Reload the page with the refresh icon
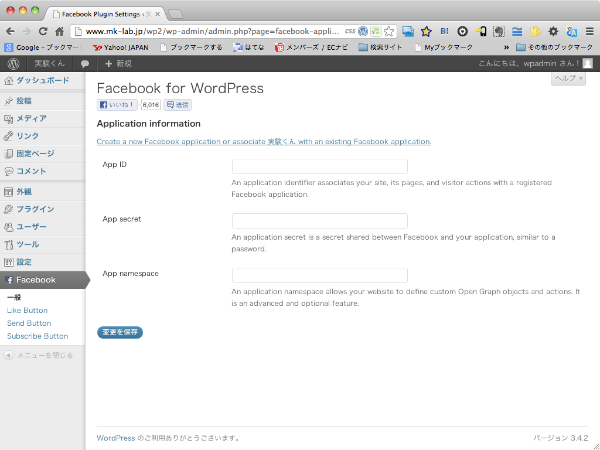Viewport: 600px width, 450px height. [43, 31]
